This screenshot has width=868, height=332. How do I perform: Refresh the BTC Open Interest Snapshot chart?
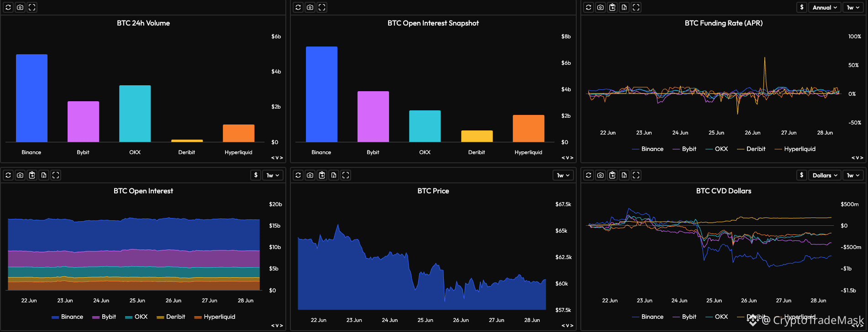click(298, 7)
